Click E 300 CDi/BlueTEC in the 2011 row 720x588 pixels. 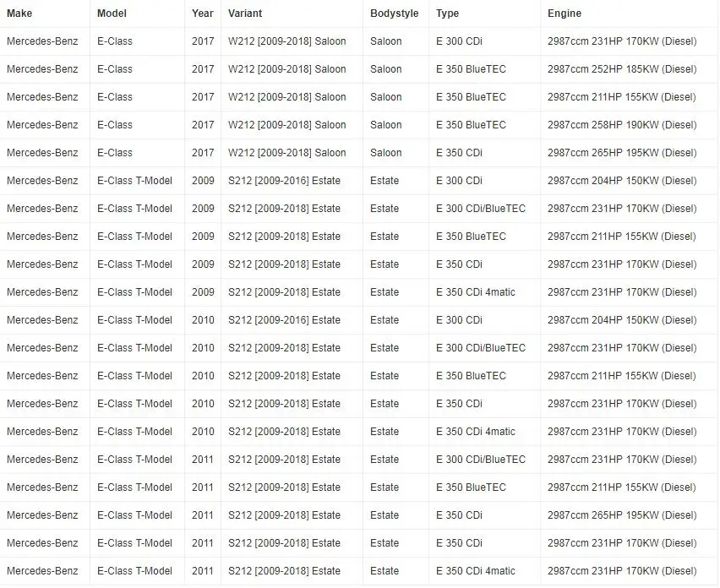(481, 460)
